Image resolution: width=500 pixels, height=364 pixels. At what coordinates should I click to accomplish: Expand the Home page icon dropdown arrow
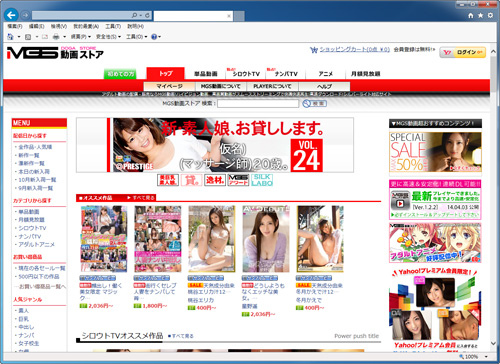[x=19, y=37]
